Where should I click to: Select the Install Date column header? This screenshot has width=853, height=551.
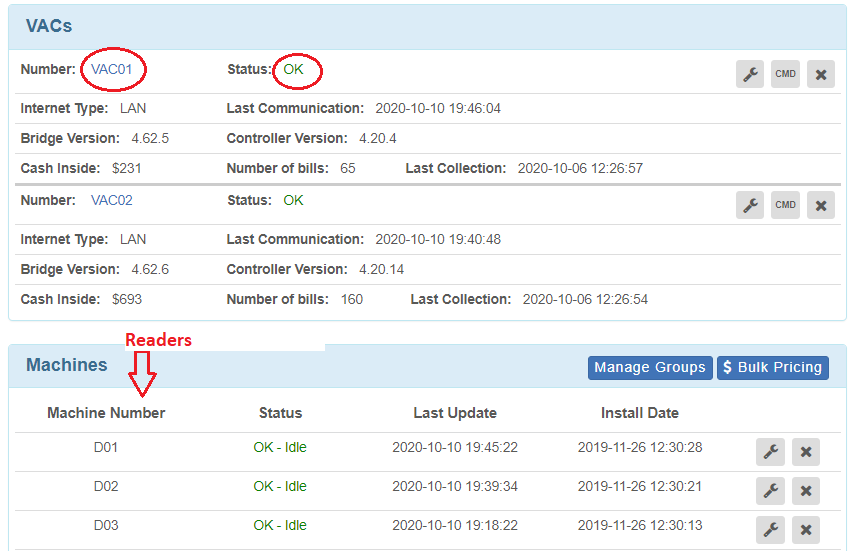point(640,413)
